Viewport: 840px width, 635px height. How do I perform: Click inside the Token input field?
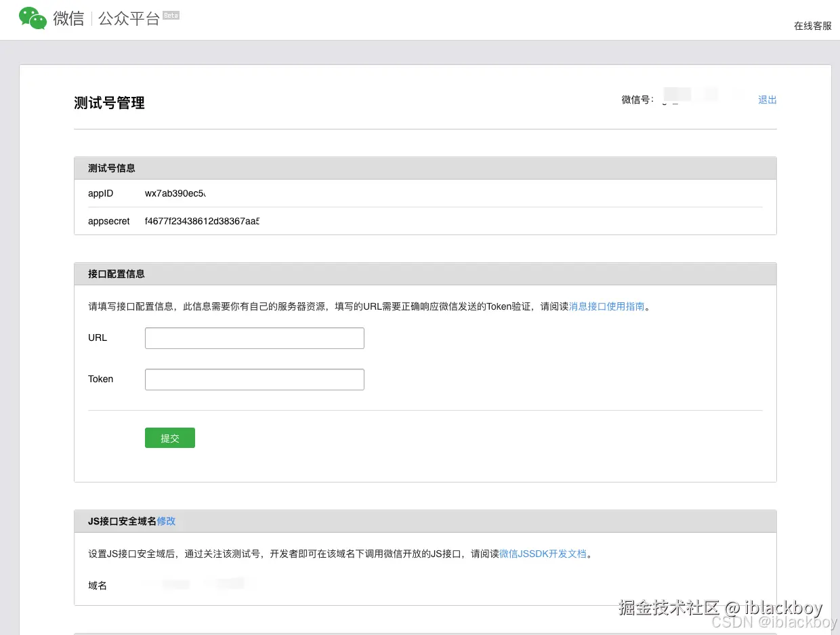click(254, 379)
